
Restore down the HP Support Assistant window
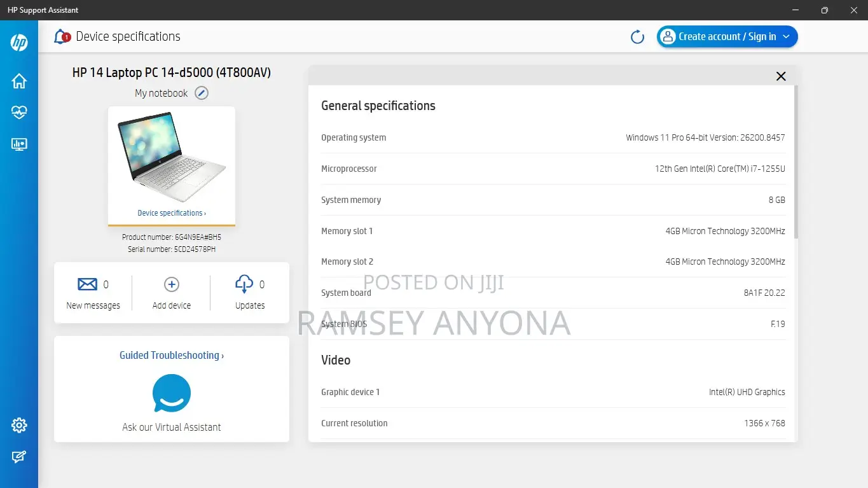825,10
